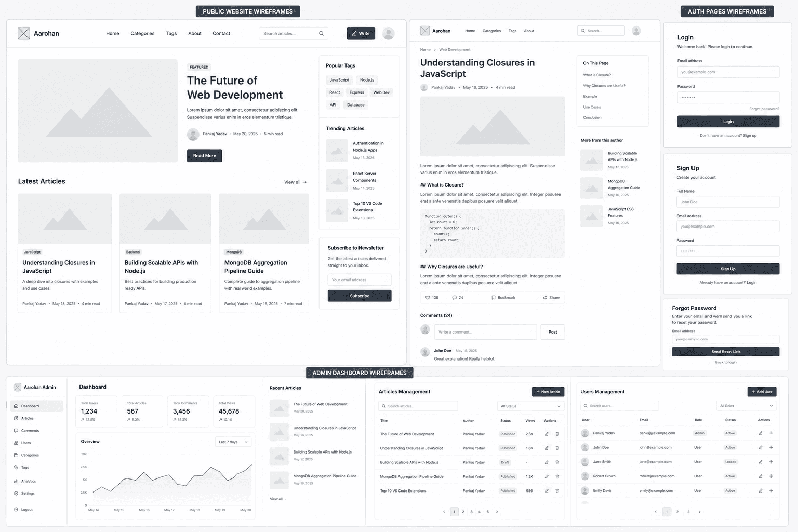Click the 'Your email address' newsletter field
The height and width of the screenshot is (532, 798).
360,280
